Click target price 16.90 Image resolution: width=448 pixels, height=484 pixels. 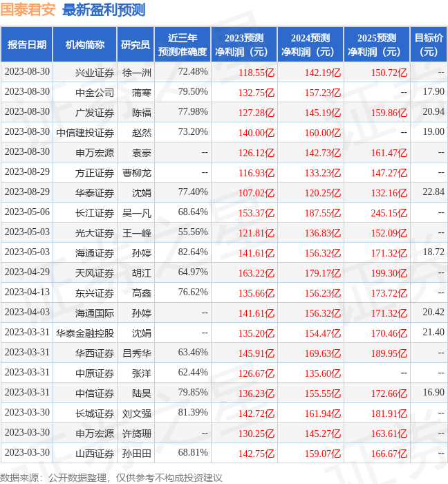(x=433, y=393)
